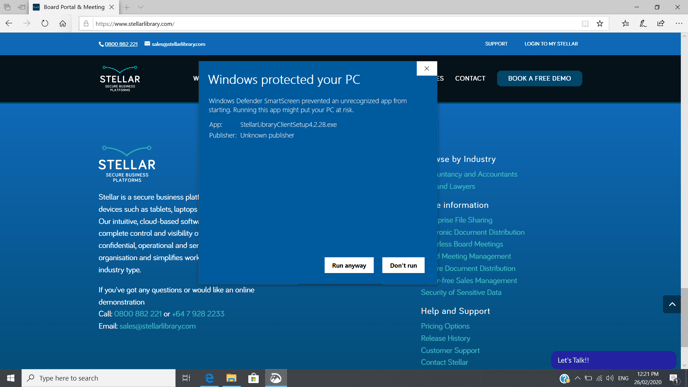Open Security of Sensitive Data link
This screenshot has width=688, height=387.
[461, 292]
